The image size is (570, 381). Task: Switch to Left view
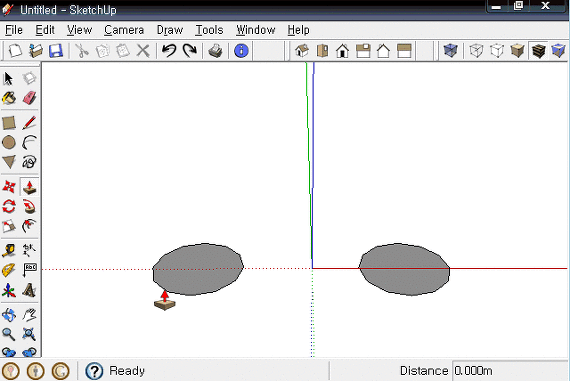point(404,51)
